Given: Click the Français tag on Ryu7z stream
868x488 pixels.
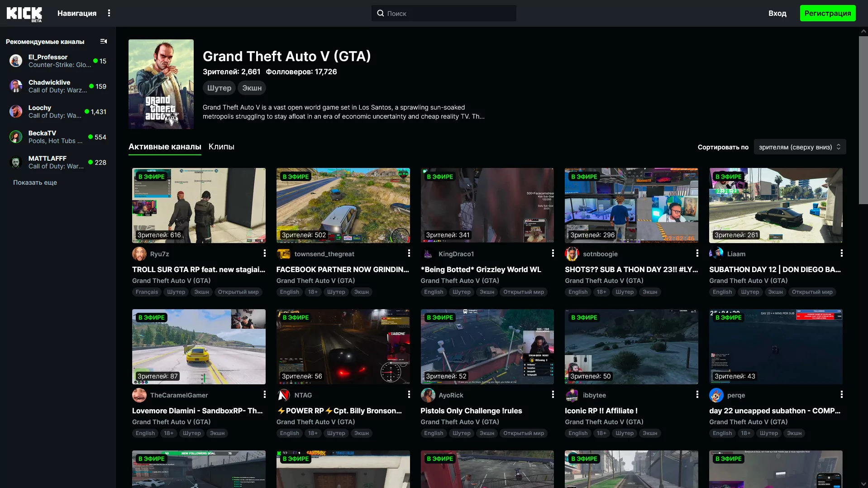Looking at the screenshot, I should click(147, 292).
